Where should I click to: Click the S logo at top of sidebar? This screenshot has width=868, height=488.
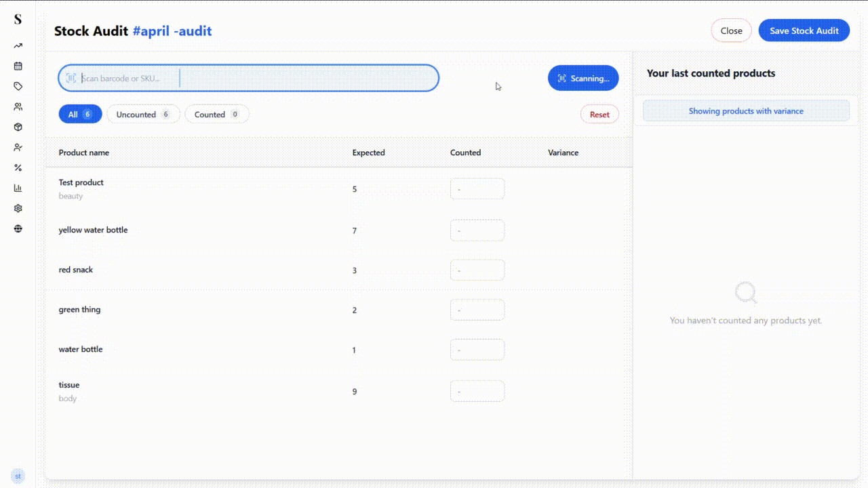[x=17, y=19]
